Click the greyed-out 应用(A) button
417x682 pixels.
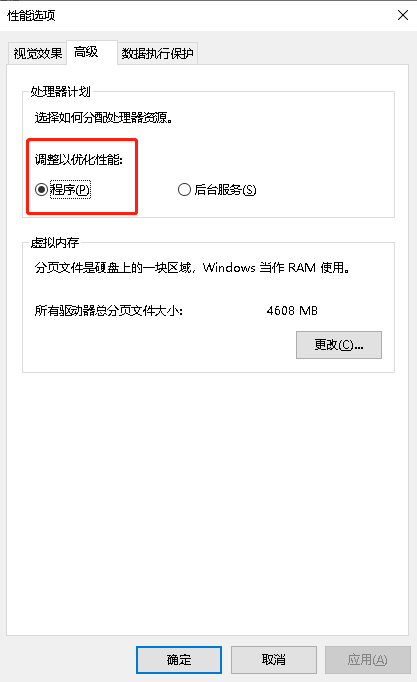[x=367, y=660]
